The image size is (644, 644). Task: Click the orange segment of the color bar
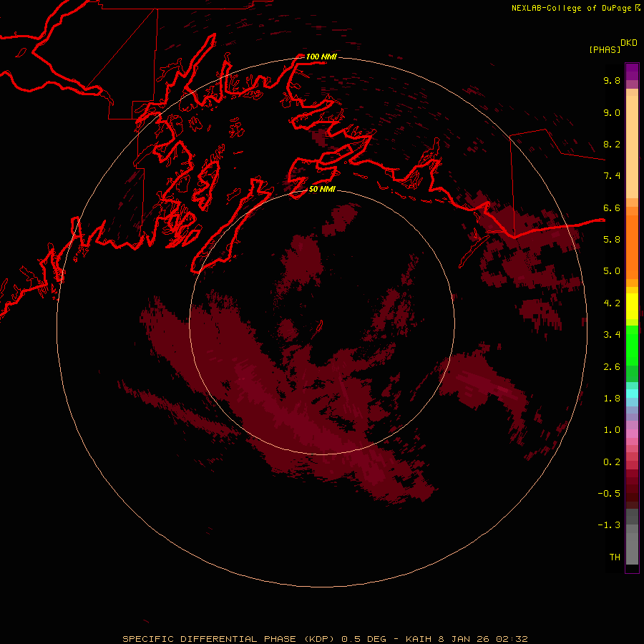click(x=632, y=246)
